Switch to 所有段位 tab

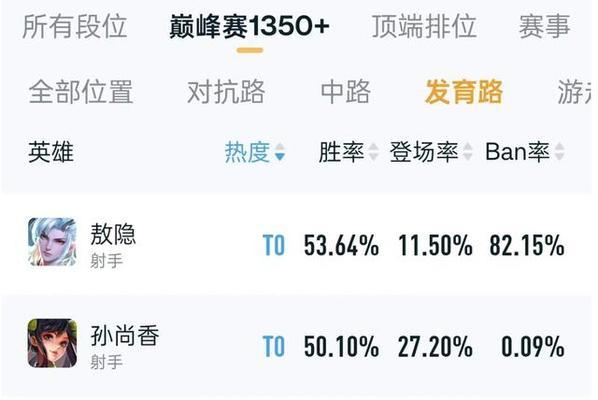(x=75, y=26)
